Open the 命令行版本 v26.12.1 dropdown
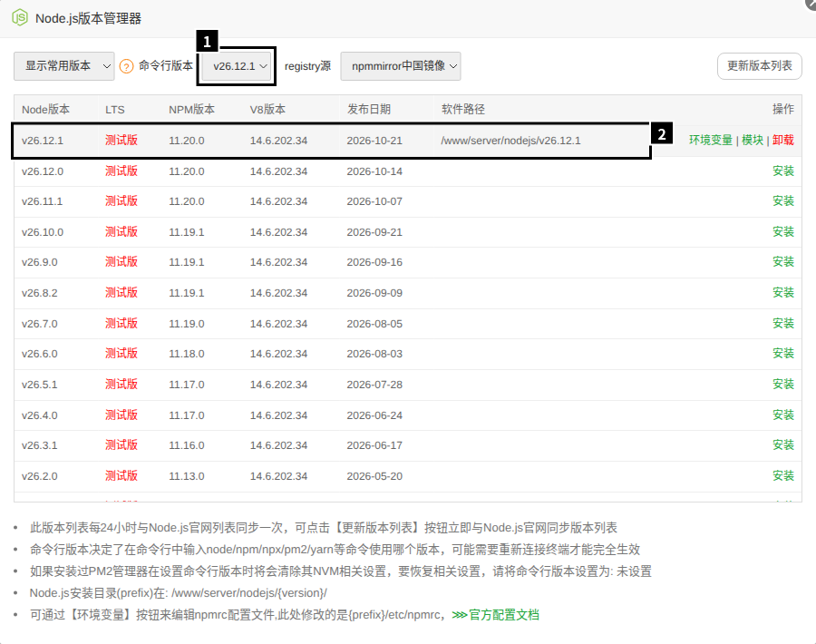 [237, 66]
